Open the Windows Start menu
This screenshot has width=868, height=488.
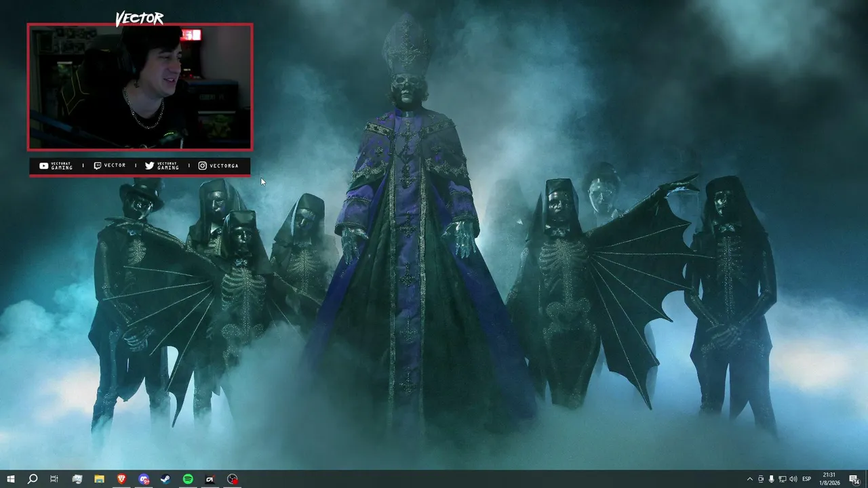pyautogui.click(x=11, y=479)
